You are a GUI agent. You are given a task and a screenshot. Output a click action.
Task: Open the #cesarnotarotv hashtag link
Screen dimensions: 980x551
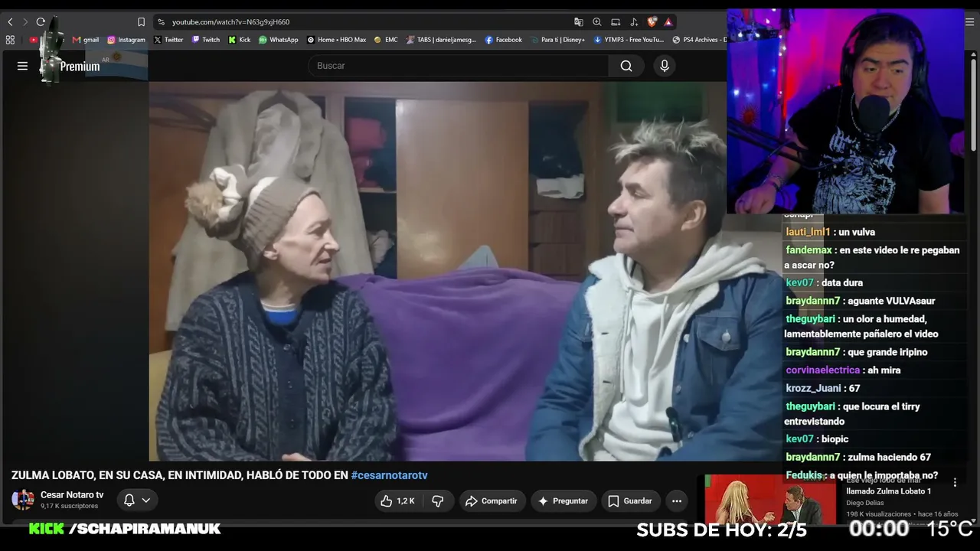tap(389, 475)
